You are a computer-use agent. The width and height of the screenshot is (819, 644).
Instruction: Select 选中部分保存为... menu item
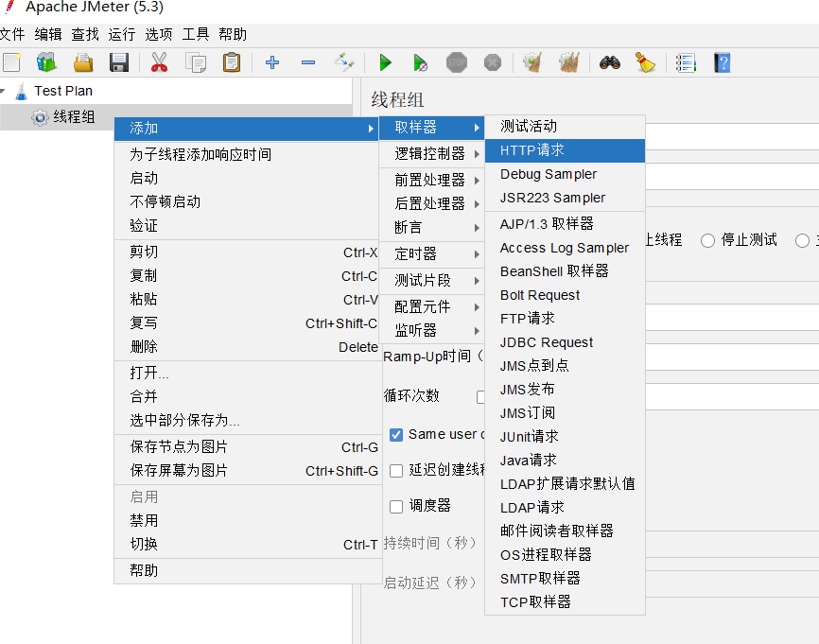coord(249,421)
